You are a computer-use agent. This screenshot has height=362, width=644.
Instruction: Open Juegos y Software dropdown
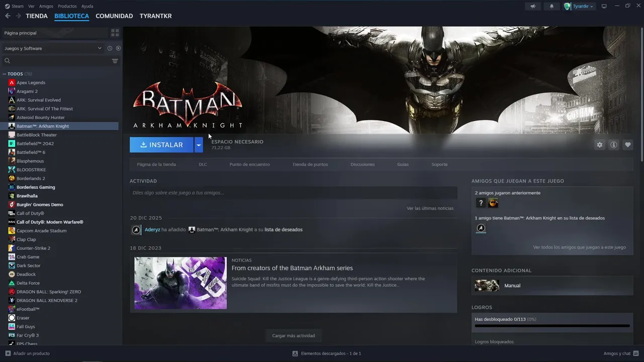52,48
